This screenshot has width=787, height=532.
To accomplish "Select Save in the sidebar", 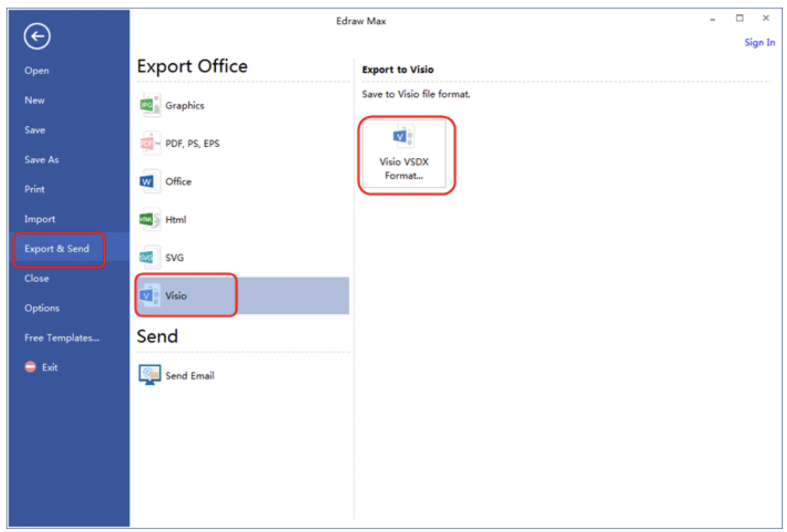I will tap(34, 130).
